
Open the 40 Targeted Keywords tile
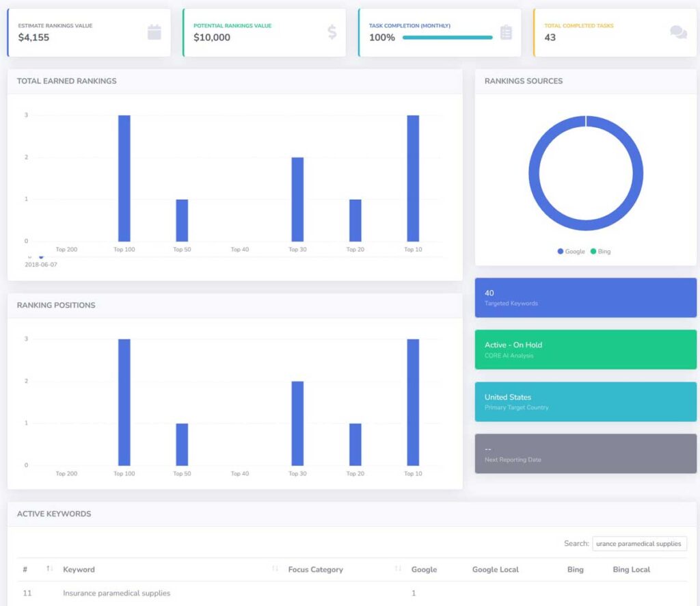point(585,298)
